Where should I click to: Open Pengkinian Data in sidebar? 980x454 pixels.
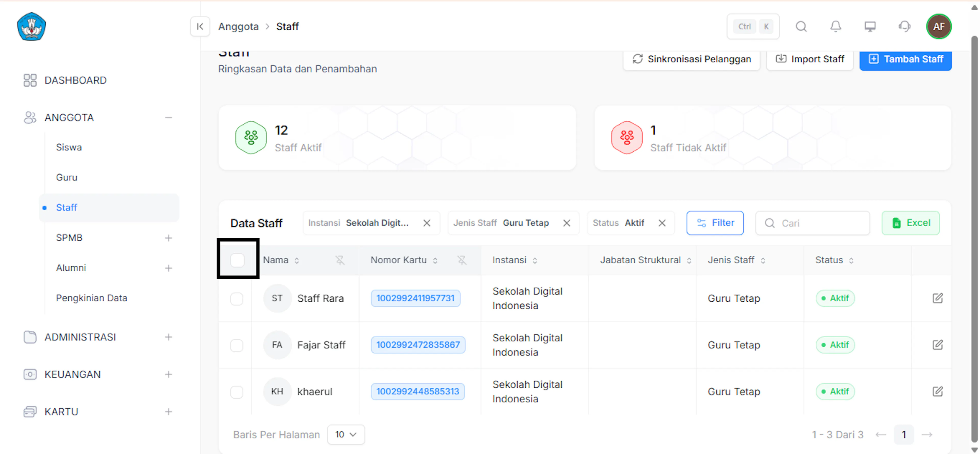(x=91, y=298)
